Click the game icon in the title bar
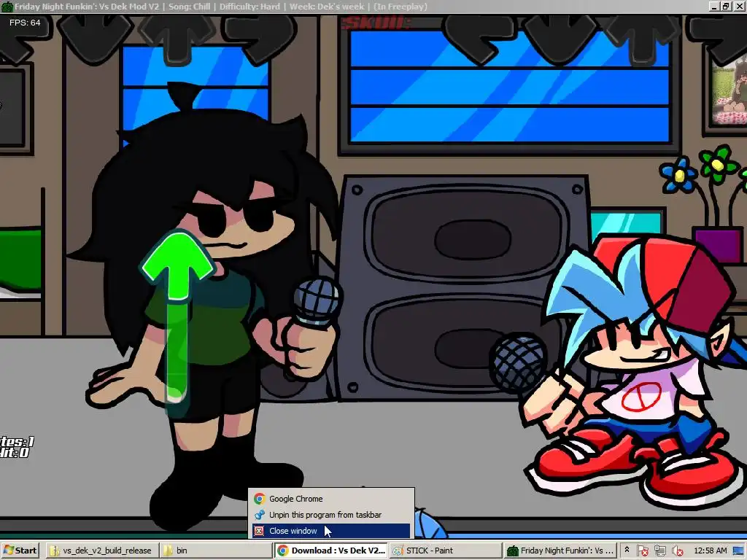 (x=7, y=7)
